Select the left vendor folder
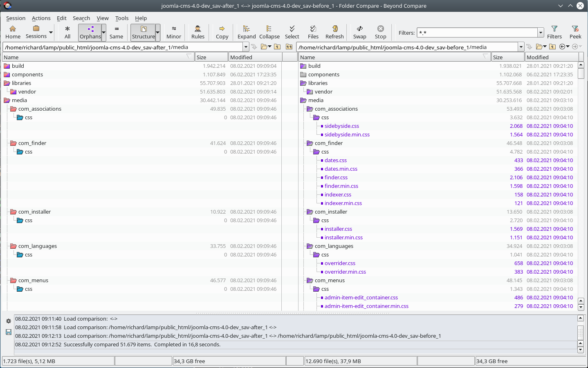This screenshot has height=368, width=588. point(27,91)
